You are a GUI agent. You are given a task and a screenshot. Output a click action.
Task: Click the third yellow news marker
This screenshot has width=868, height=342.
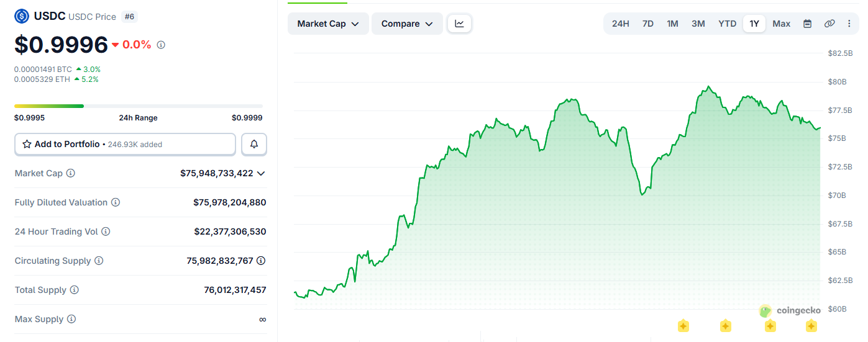(770, 325)
